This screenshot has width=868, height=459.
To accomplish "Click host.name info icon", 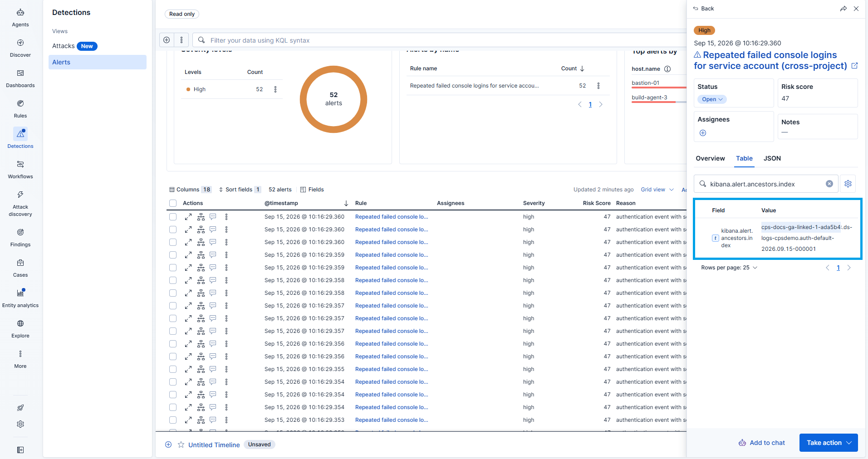I will coord(667,69).
